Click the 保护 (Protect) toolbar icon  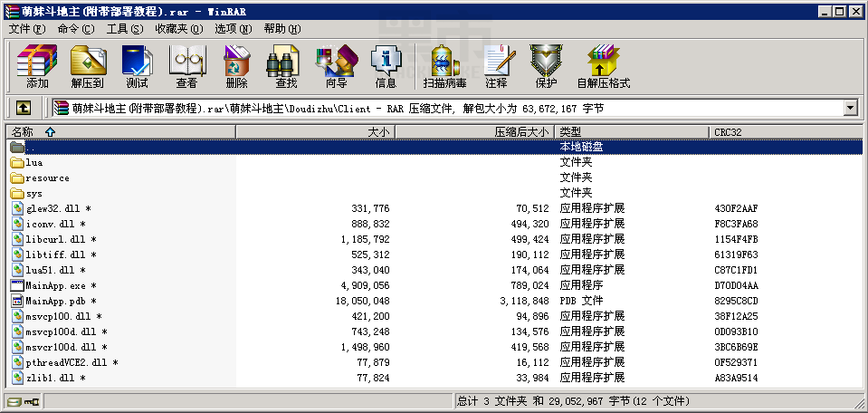[546, 61]
